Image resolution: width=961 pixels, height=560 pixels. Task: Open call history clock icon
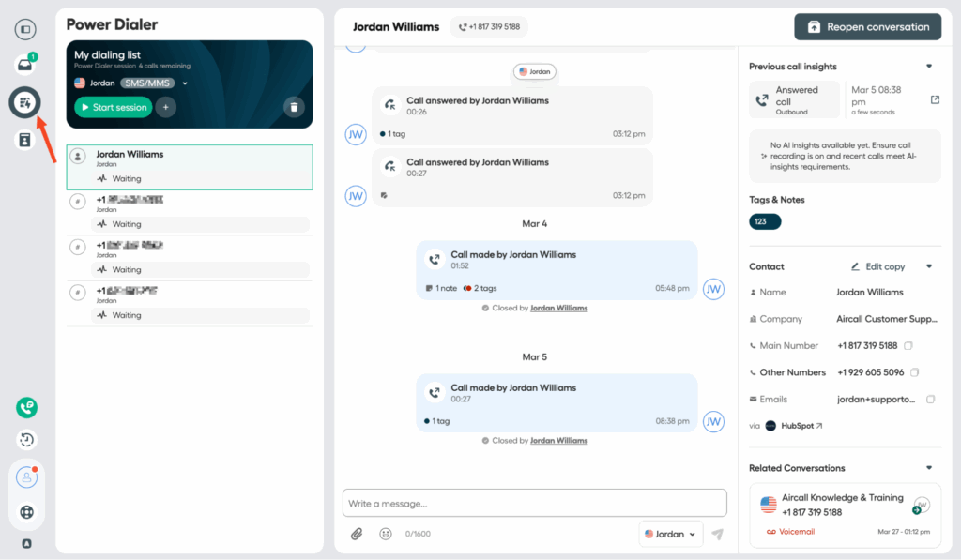26,439
